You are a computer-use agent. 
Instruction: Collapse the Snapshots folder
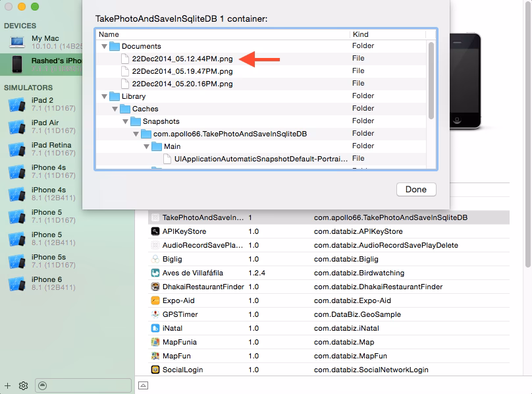(124, 122)
